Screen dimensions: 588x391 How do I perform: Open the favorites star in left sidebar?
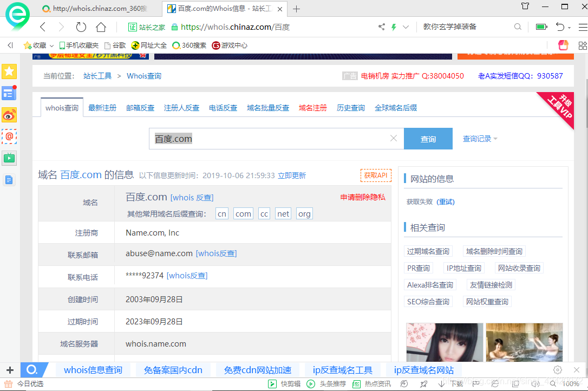click(9, 71)
